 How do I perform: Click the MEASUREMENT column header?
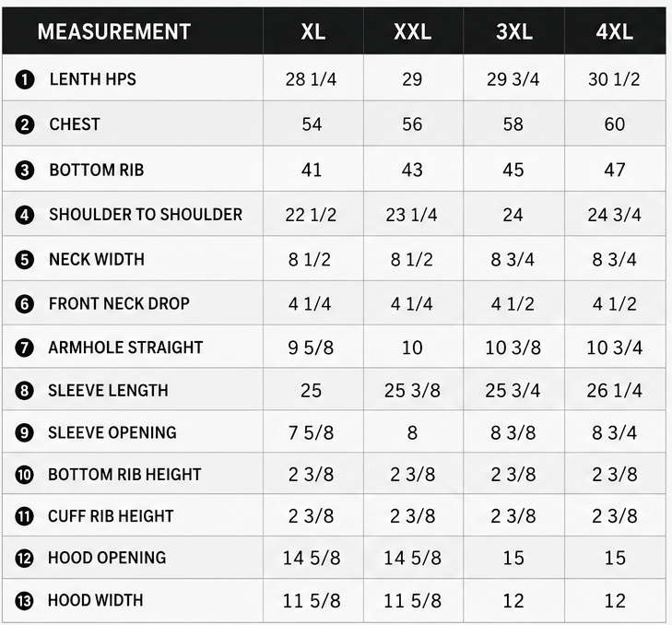click(114, 31)
